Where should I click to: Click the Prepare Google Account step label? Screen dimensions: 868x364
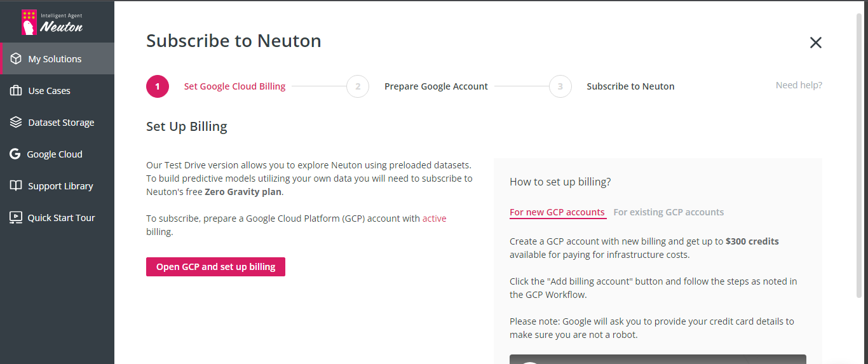pos(436,86)
